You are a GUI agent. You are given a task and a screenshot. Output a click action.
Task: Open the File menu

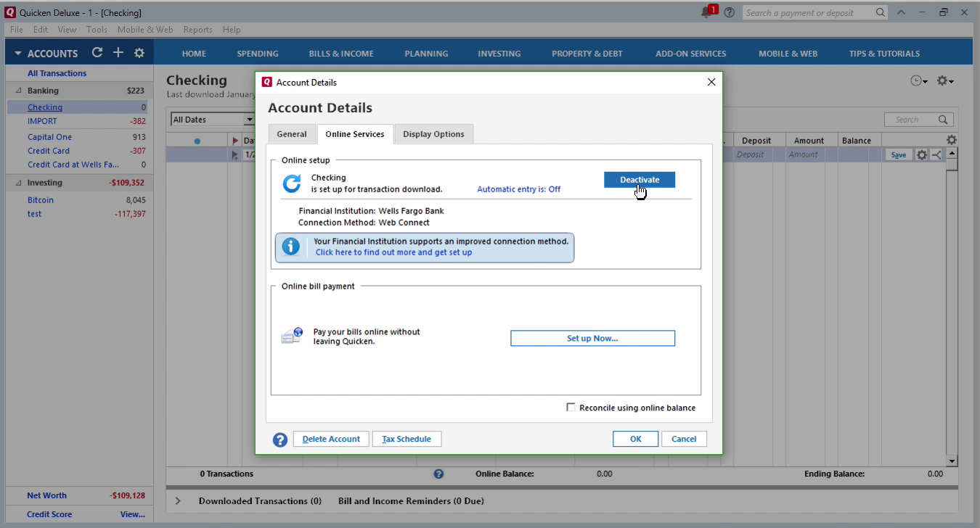pyautogui.click(x=17, y=30)
